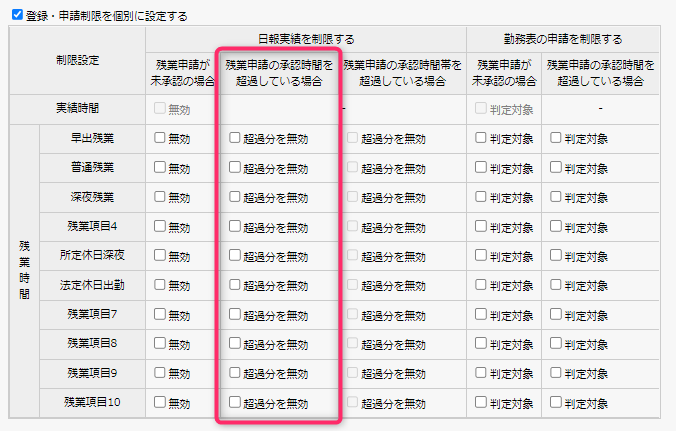Enable 超過分を無効 in highlighted column for 残業項目10
Image resolution: width=676 pixels, height=431 pixels.
tap(235, 402)
